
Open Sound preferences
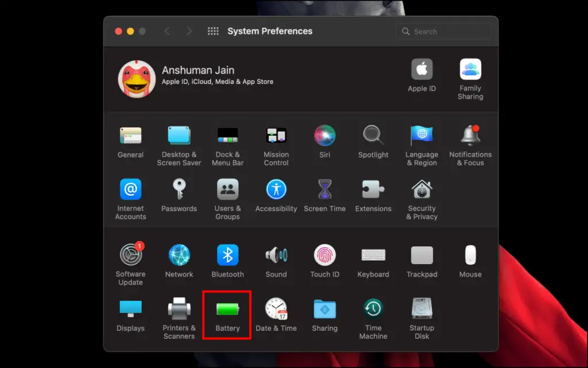click(276, 255)
